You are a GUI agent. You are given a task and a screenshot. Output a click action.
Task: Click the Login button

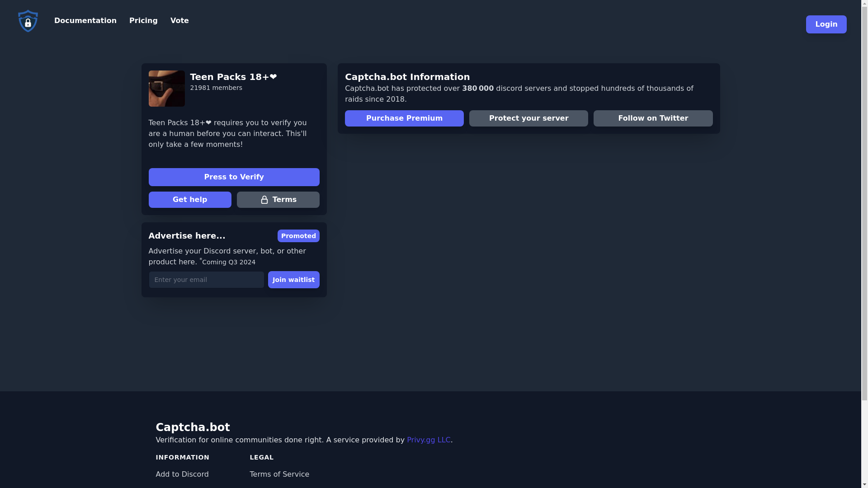tap(826, 24)
